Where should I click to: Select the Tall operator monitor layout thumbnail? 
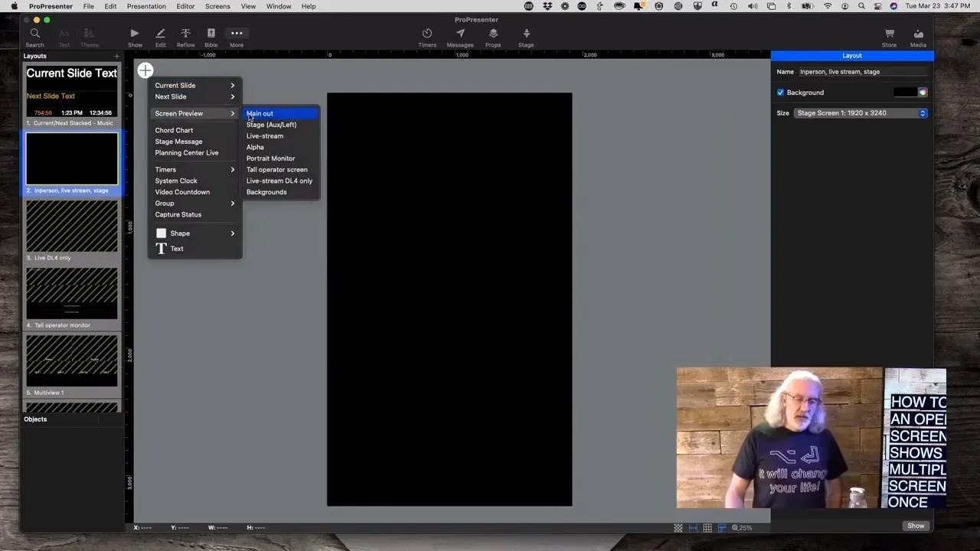point(72,294)
